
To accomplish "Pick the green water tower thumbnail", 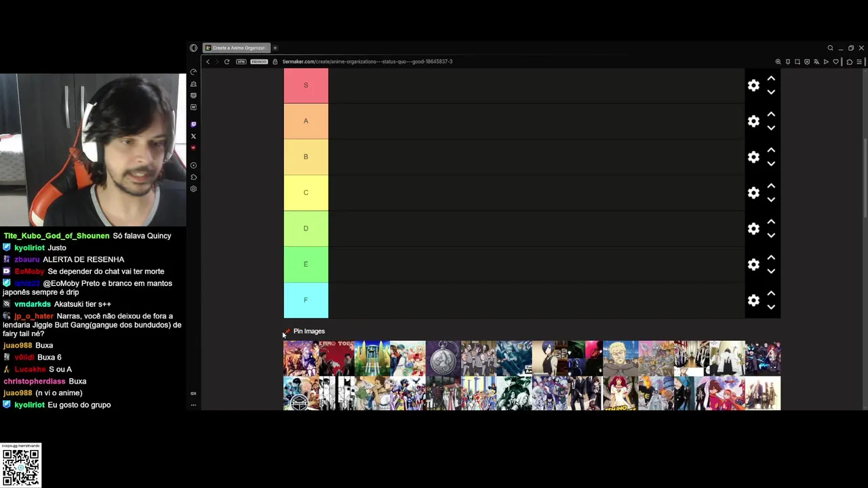I will (372, 359).
